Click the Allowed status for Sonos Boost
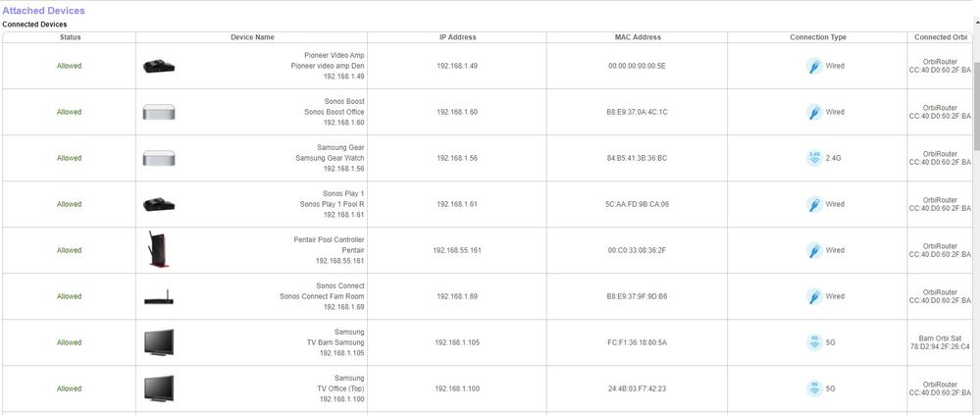The image size is (980, 415). pyautogui.click(x=70, y=112)
